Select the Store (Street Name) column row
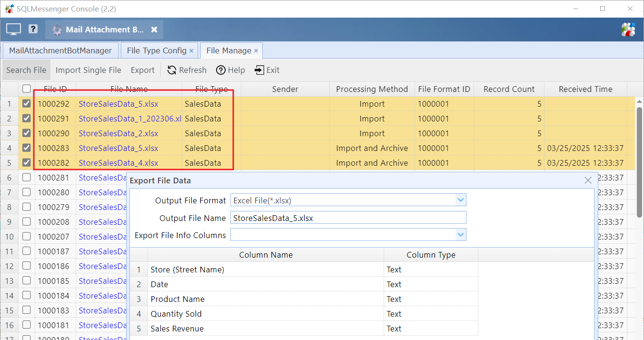This screenshot has height=340, width=644. point(304,270)
